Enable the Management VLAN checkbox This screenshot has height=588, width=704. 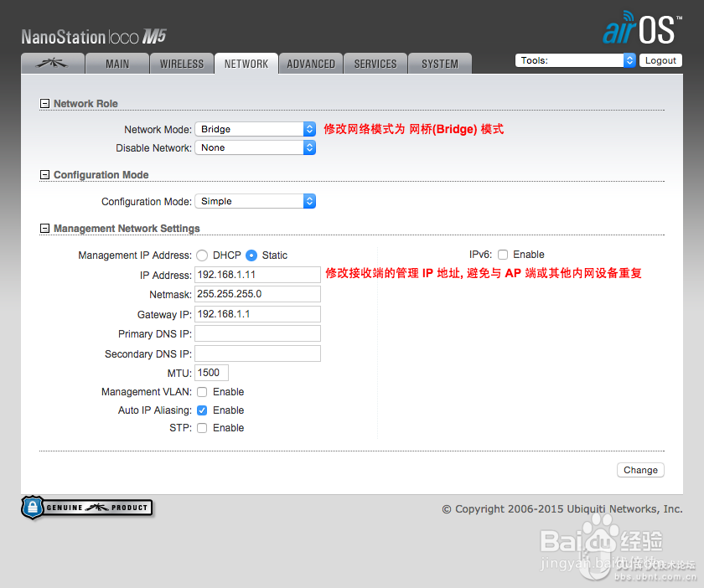202,392
